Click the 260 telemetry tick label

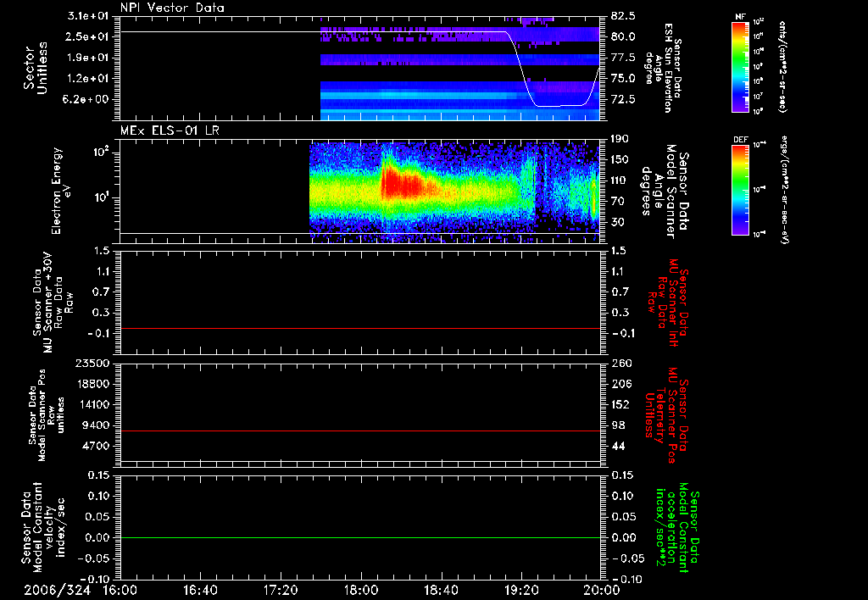pos(620,364)
